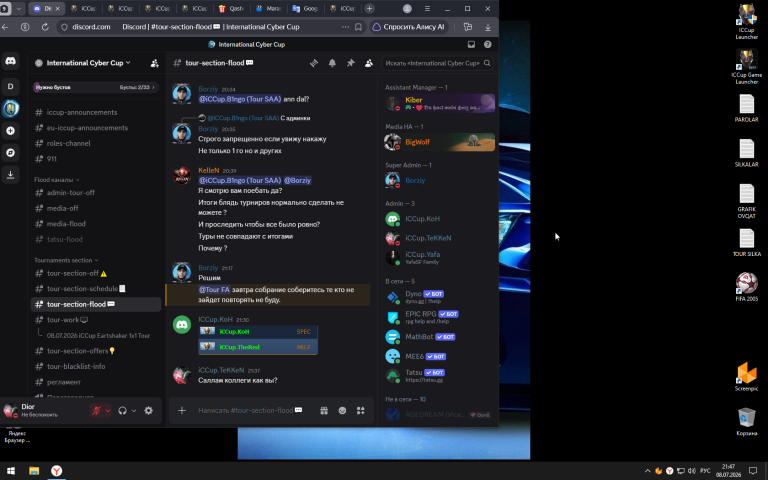Open the ICCup Eartshaker 1x1 Tour thread
Viewport: 768px width, 480px height.
pos(98,336)
